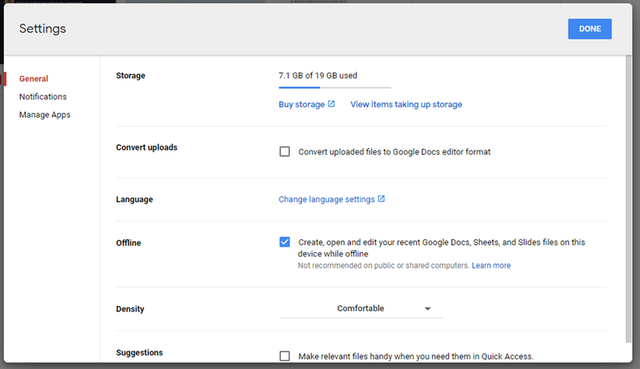Select the General settings tab
The height and width of the screenshot is (369, 640).
33,79
